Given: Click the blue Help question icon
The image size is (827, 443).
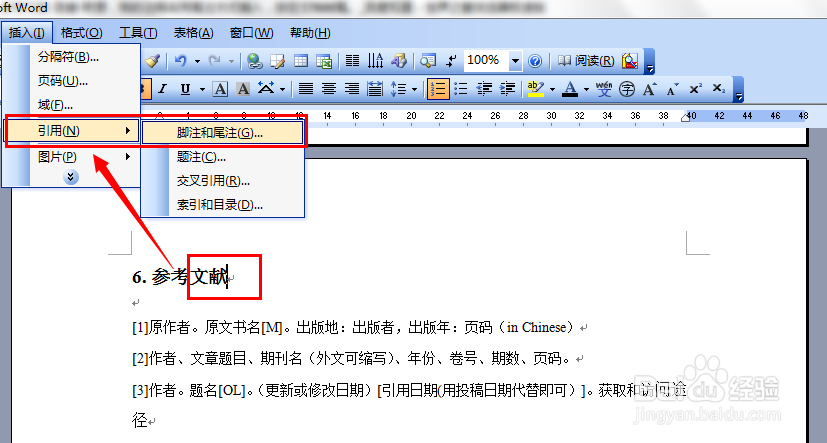Looking at the screenshot, I should point(535,61).
